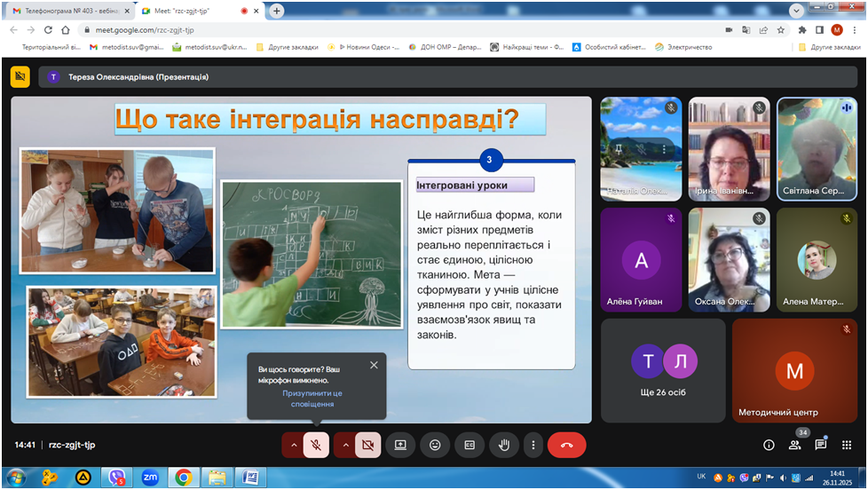This screenshot has height=490, width=868.
Task: Open the 'Ще 26 осіб' participants tile
Action: click(x=663, y=369)
